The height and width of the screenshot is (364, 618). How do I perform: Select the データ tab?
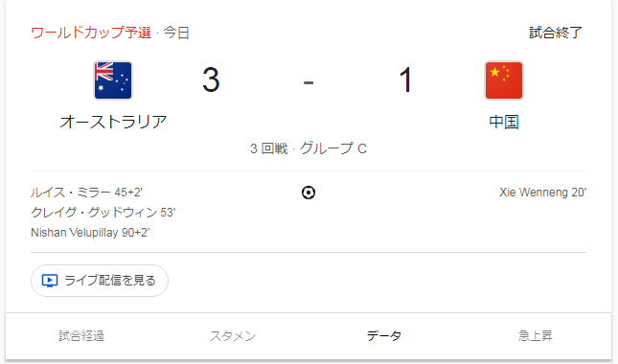point(384,335)
